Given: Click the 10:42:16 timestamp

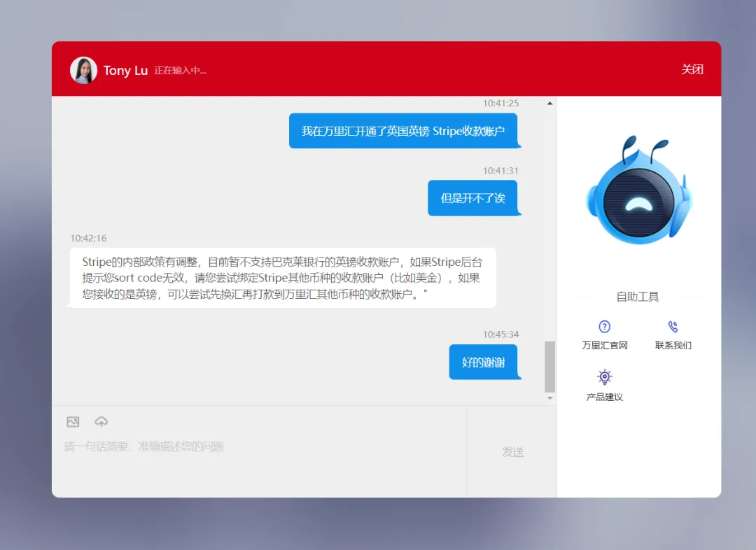Looking at the screenshot, I should (88, 238).
